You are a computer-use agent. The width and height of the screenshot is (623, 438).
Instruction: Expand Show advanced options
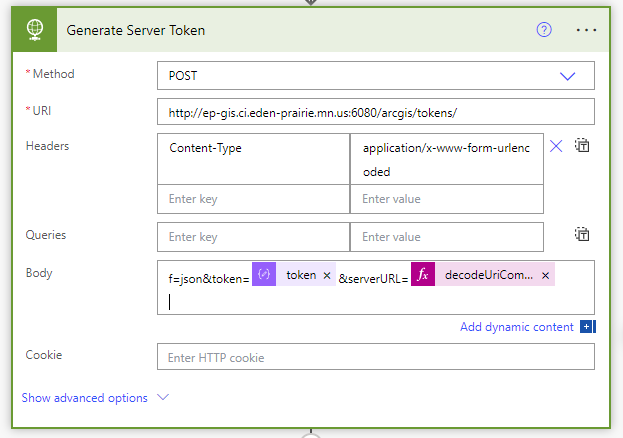click(95, 398)
